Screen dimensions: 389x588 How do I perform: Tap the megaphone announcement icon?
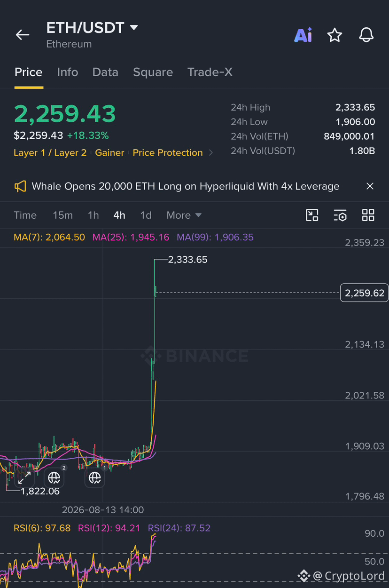(20, 186)
